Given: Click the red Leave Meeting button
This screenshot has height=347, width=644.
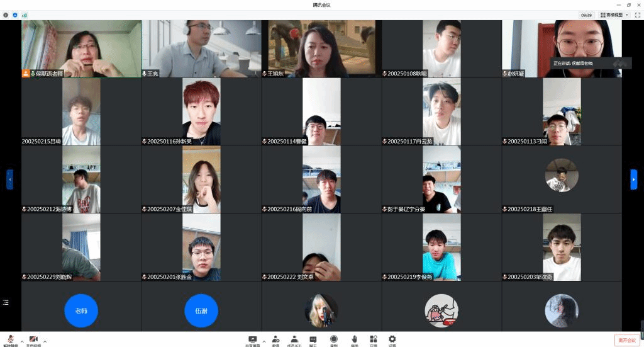Looking at the screenshot, I should tap(627, 340).
